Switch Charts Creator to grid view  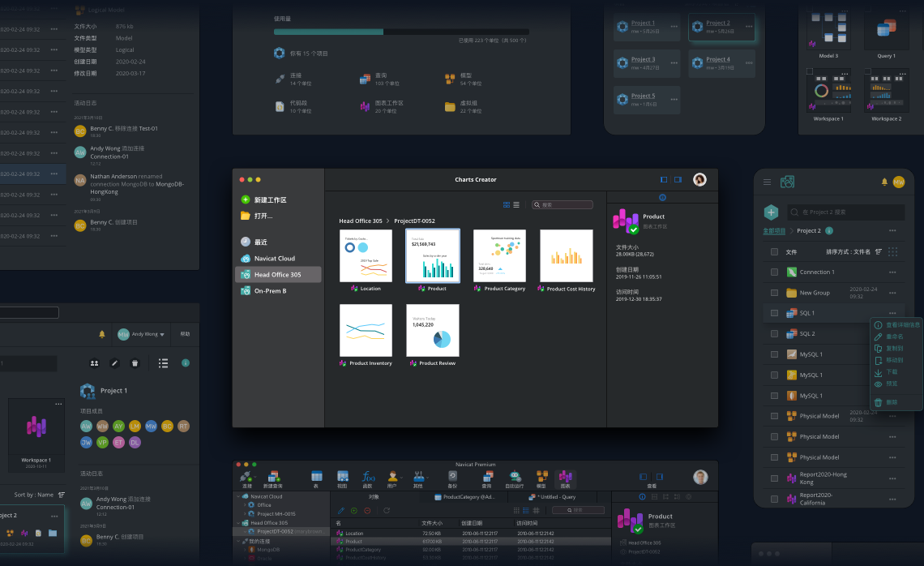(x=507, y=204)
